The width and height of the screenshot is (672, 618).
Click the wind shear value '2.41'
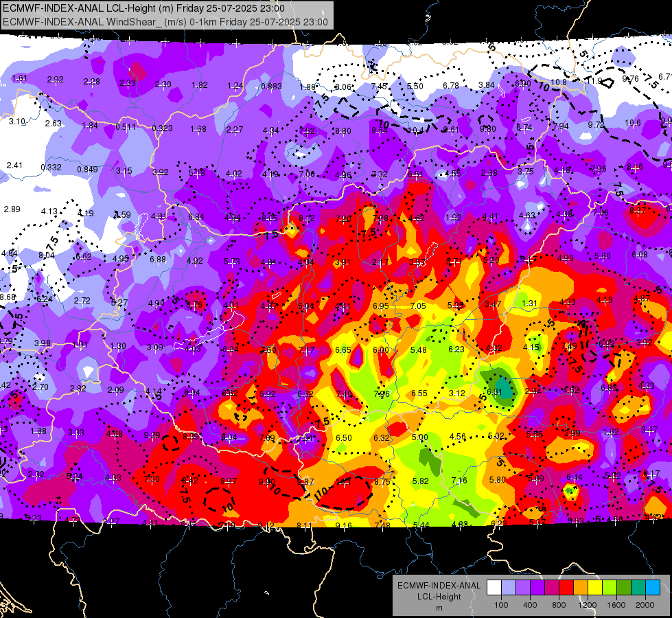14,165
